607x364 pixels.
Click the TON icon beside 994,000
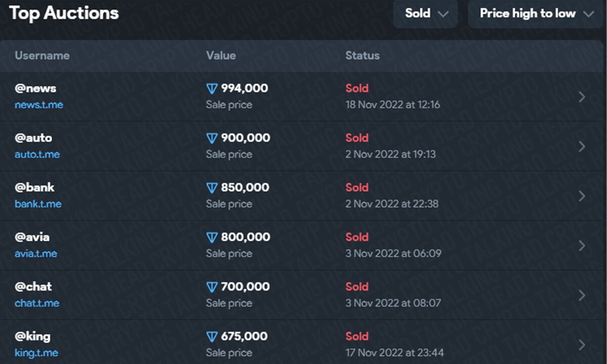(212, 88)
